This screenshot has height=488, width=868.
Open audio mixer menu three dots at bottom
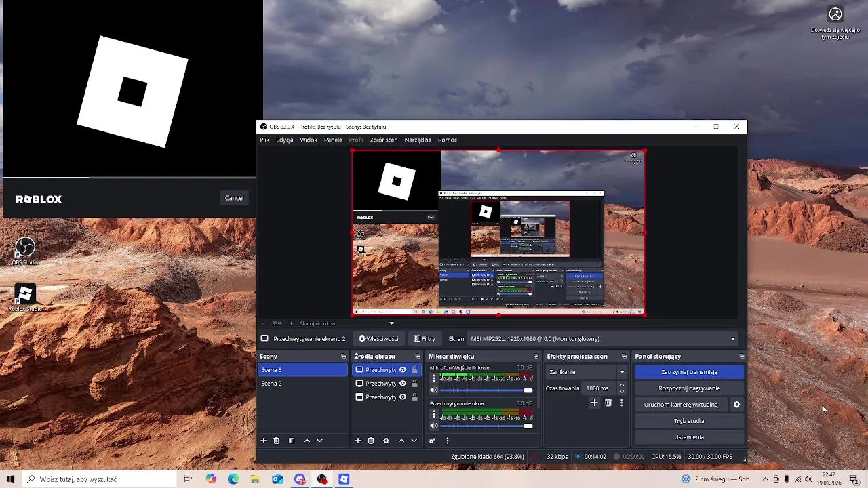pyautogui.click(x=447, y=441)
